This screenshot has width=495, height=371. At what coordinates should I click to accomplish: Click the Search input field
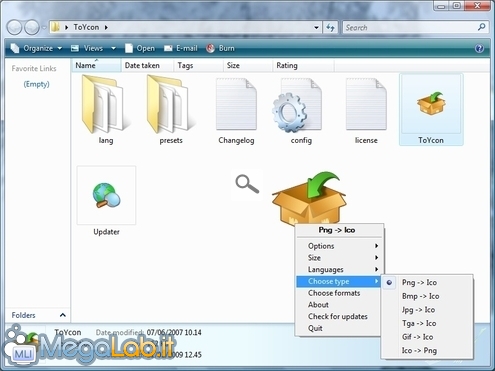point(410,28)
